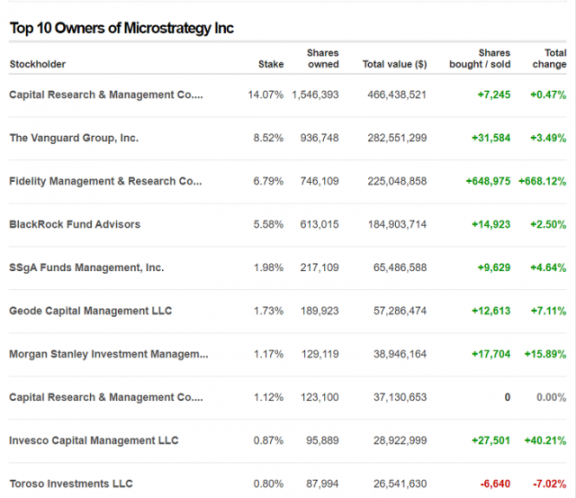Select the 936,748 shares owned value
This screenshot has width=576, height=498.
(x=319, y=138)
